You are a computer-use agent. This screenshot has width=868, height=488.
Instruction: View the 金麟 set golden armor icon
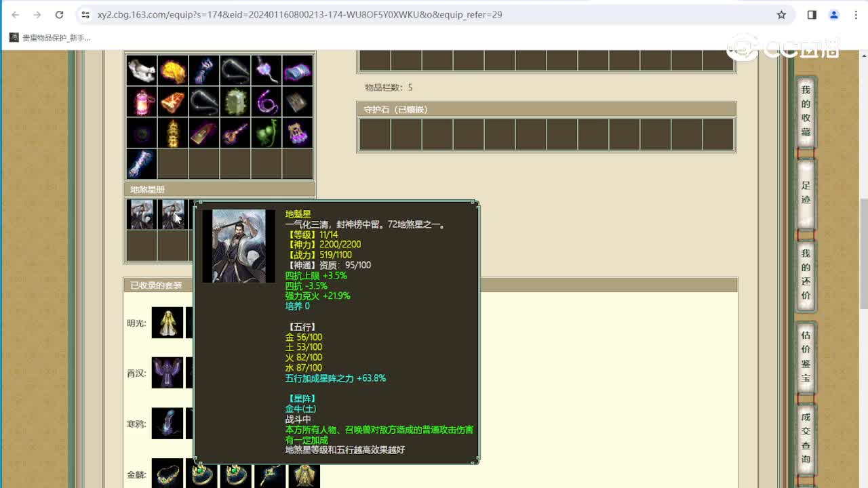point(304,474)
